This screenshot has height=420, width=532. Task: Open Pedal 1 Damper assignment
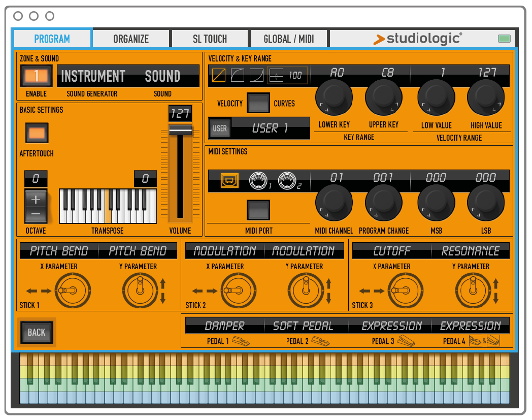[224, 326]
